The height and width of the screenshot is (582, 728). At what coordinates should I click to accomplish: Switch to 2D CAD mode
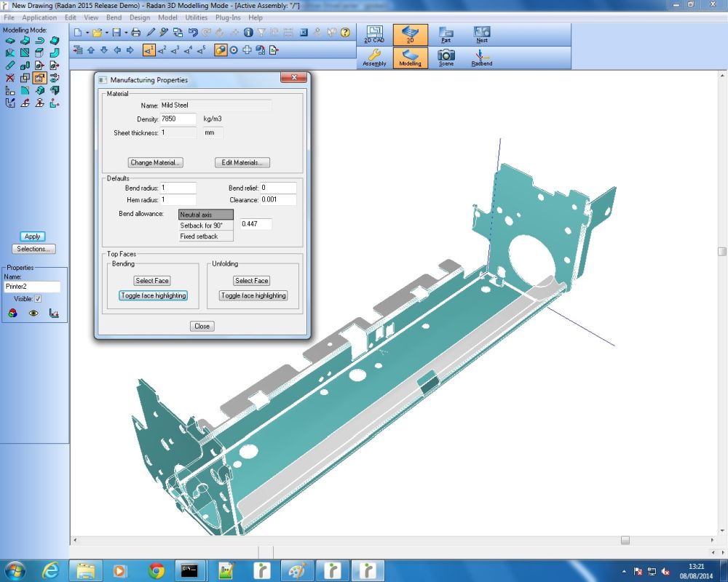374,35
